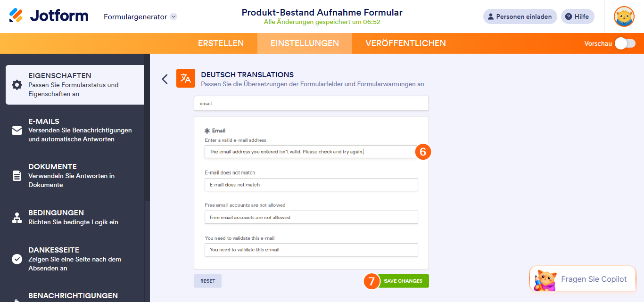
Task: Switch to the Erstellen tab
Action: point(221,43)
